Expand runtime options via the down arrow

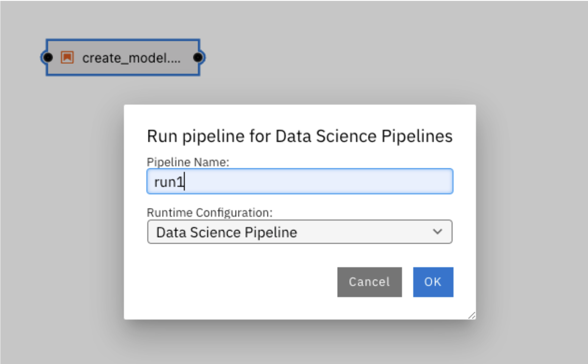pos(437,232)
